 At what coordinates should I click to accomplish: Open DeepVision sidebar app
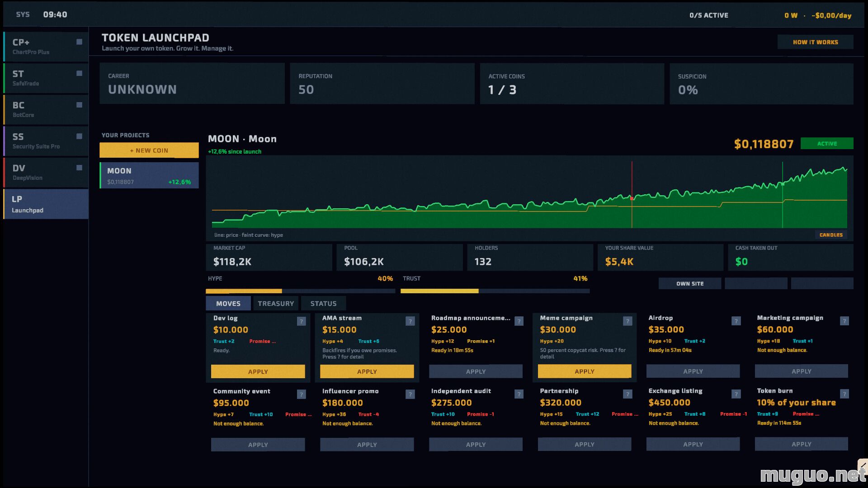point(46,172)
